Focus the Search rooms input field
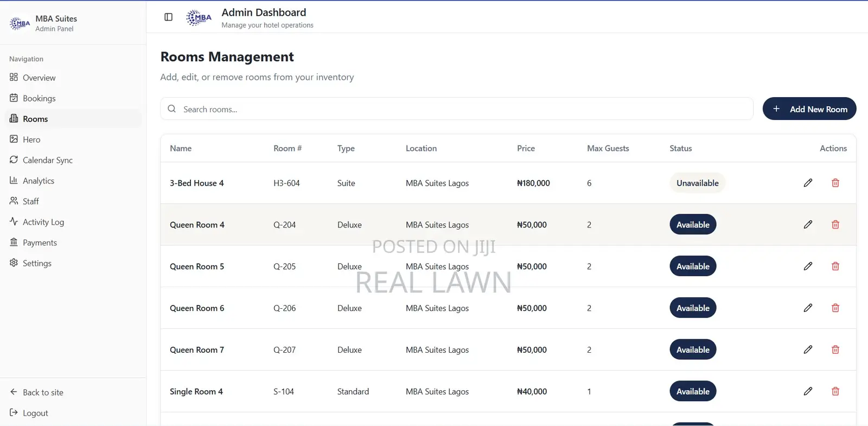 pyautogui.click(x=457, y=109)
